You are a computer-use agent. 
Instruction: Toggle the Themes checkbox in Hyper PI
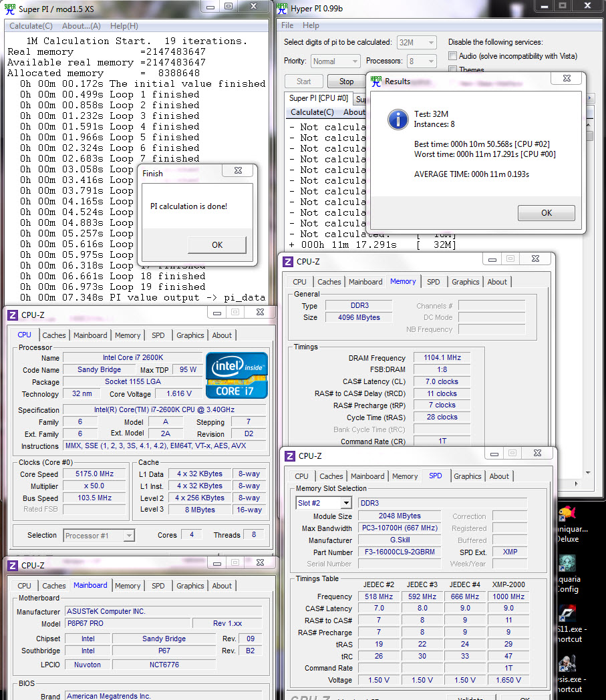coord(452,69)
